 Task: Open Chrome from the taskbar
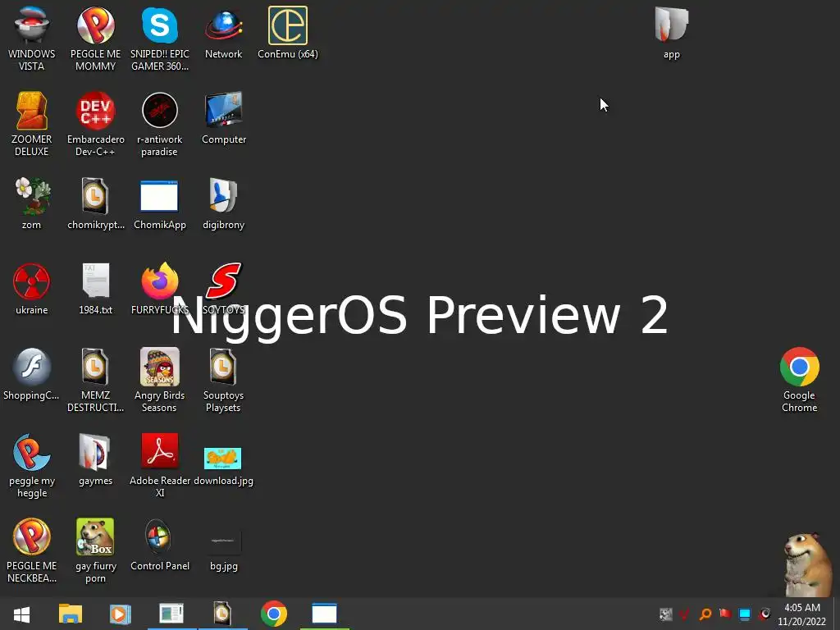[x=274, y=614]
